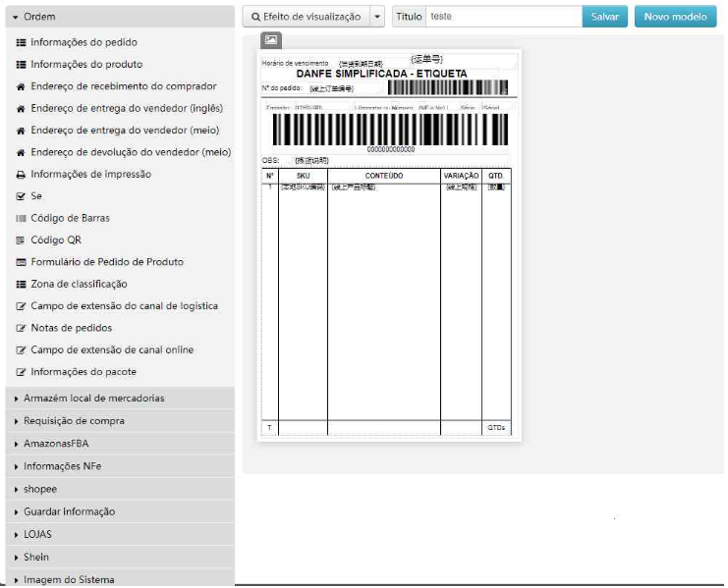The width and height of the screenshot is (728, 588).
Task: Click home icon for Endereço de entrega (inglês)
Action: (21, 109)
